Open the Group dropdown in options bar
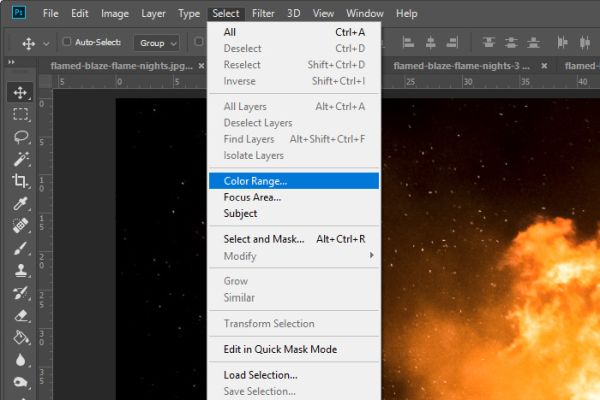Screen dimensions: 600x400 point(157,43)
